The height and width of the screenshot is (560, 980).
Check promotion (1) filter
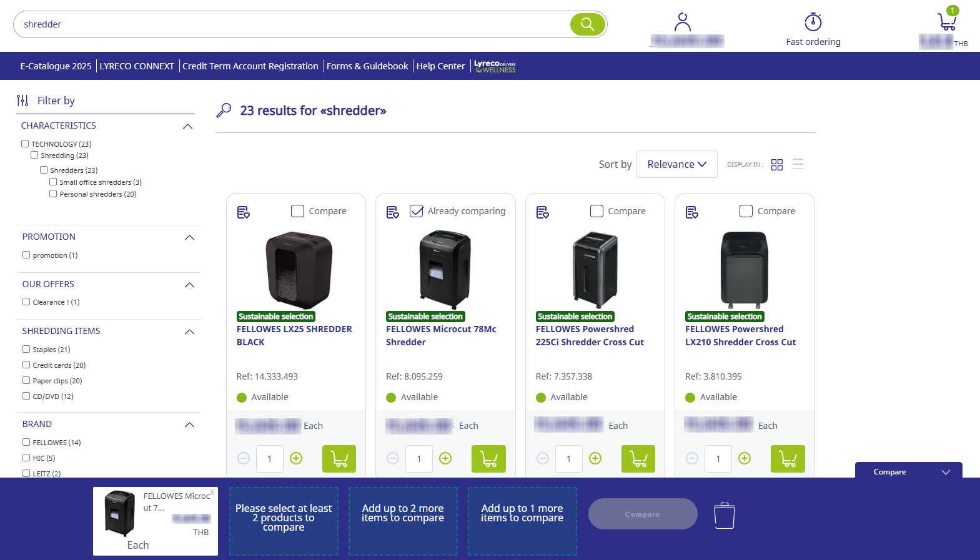pos(26,255)
